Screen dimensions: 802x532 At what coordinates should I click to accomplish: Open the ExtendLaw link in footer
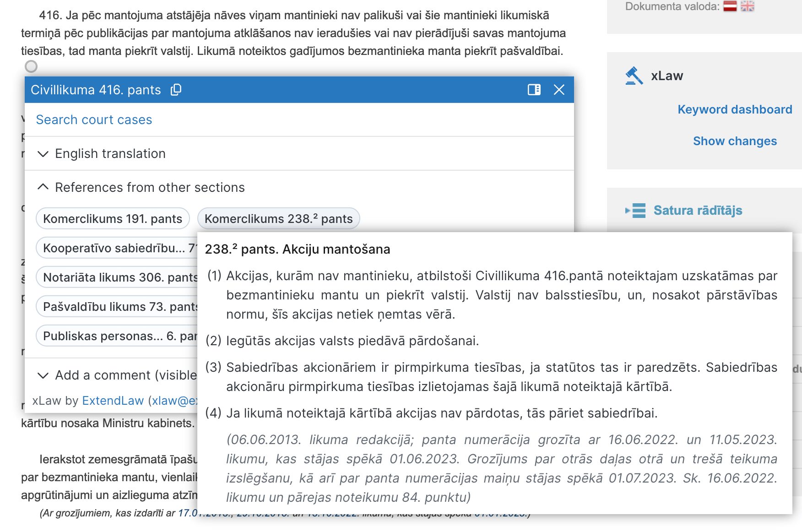[x=113, y=401]
